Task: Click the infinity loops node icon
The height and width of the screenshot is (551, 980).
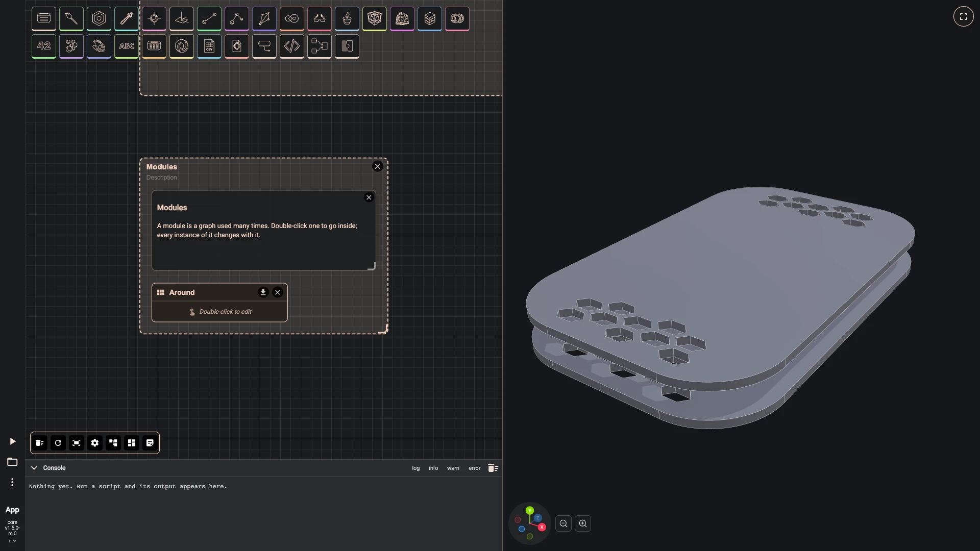Action: 292,18
